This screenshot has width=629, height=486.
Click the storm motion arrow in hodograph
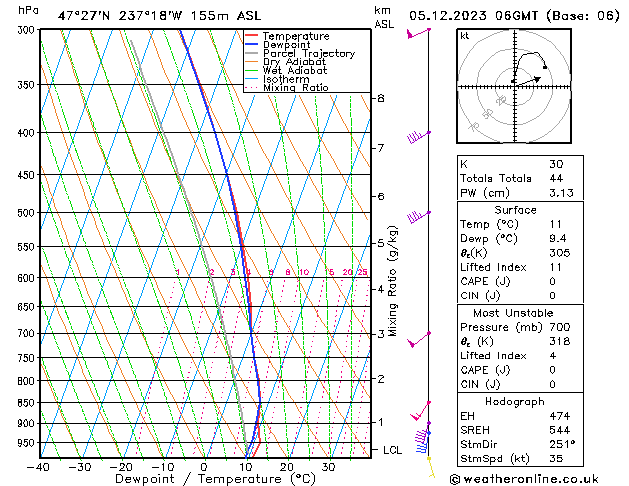click(527, 81)
